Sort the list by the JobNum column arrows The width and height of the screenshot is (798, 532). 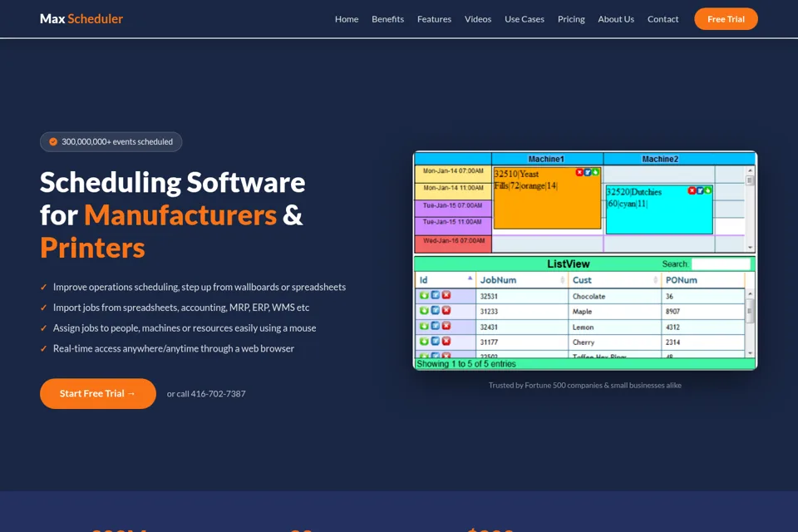[x=563, y=280]
